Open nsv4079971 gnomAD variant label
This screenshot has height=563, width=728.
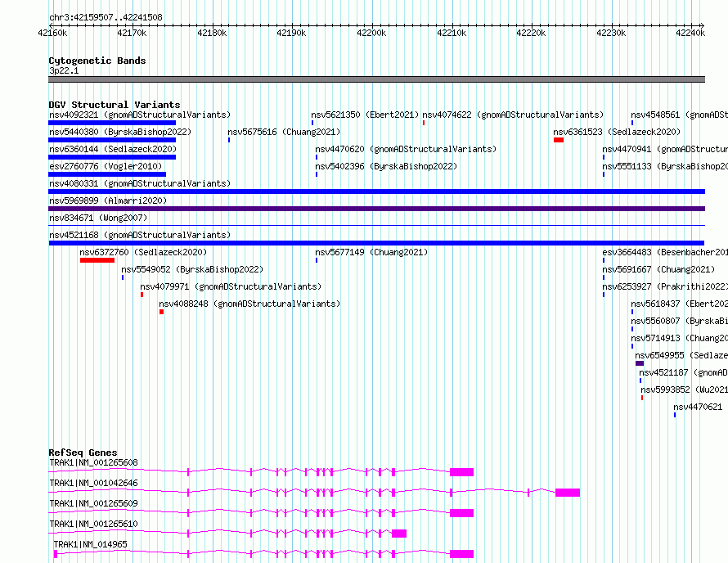[x=231, y=286]
